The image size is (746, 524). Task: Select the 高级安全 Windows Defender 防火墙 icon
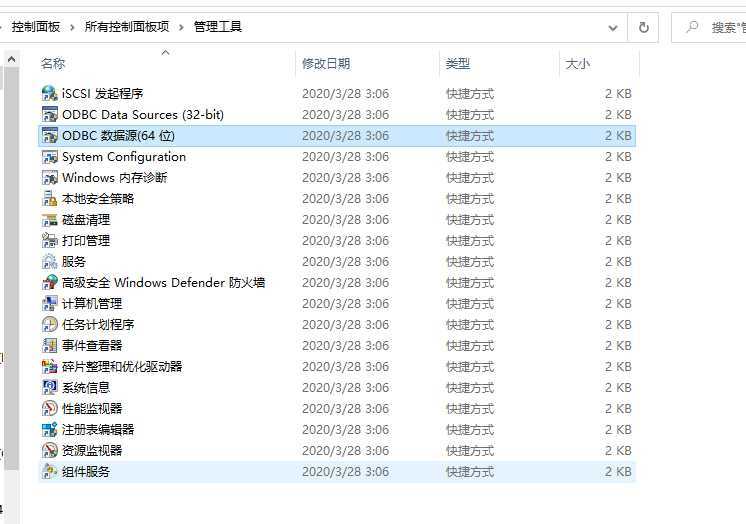pyautogui.click(x=49, y=282)
